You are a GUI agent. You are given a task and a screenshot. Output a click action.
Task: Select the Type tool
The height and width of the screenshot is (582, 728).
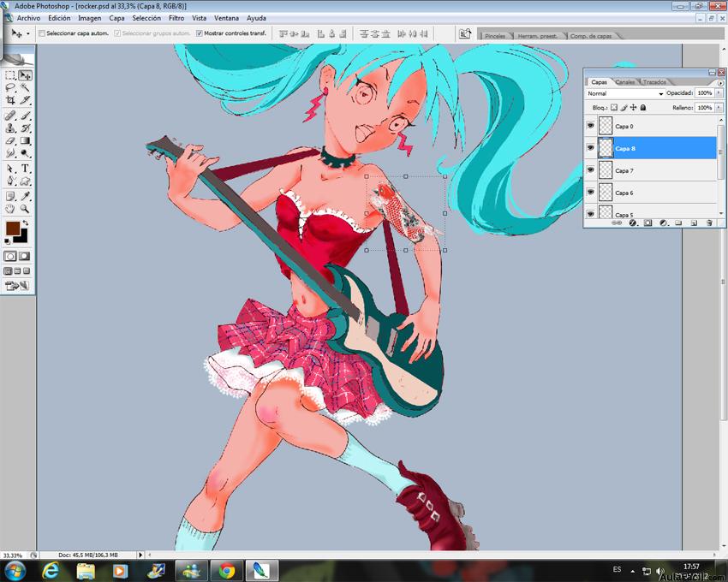(25, 169)
